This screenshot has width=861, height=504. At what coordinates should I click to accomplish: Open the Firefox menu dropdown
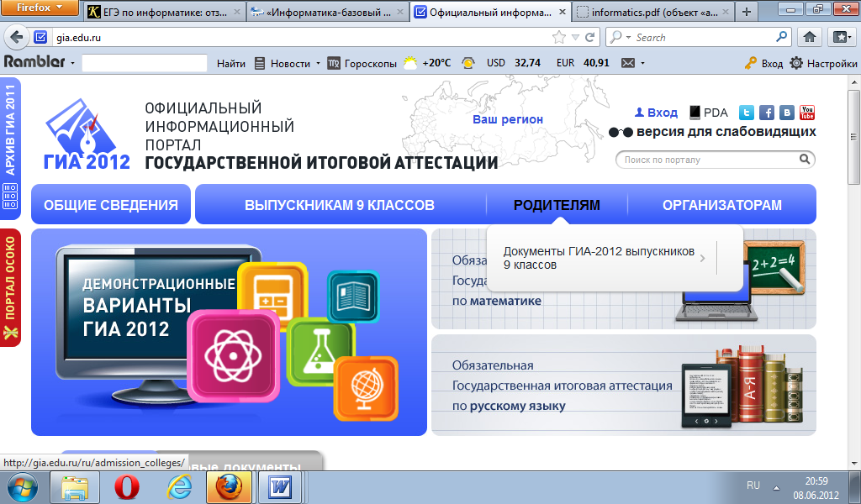pos(40,8)
